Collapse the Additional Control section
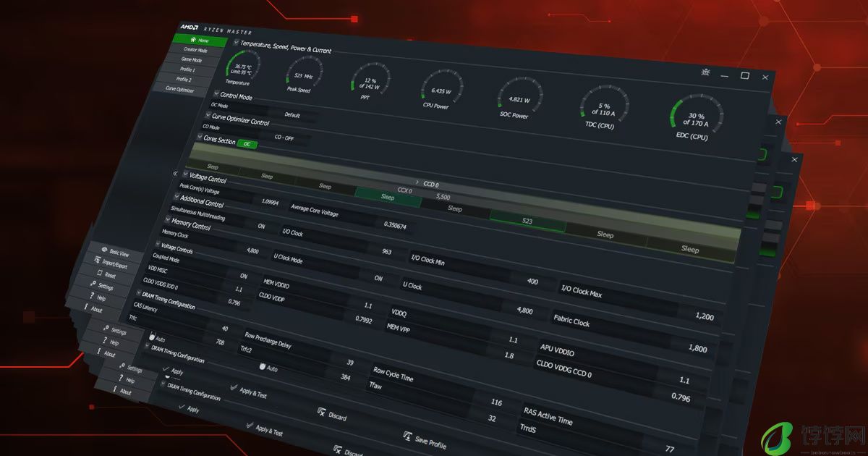 176,196
